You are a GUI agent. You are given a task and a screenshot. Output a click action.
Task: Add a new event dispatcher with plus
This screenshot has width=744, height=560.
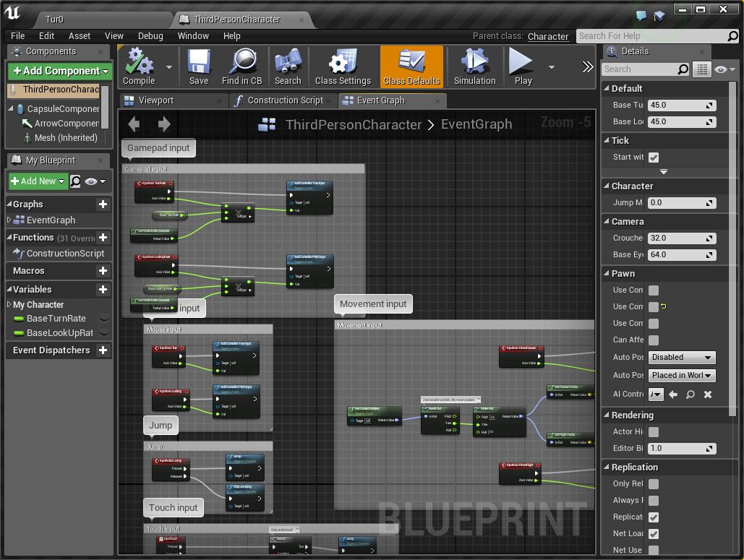(103, 350)
